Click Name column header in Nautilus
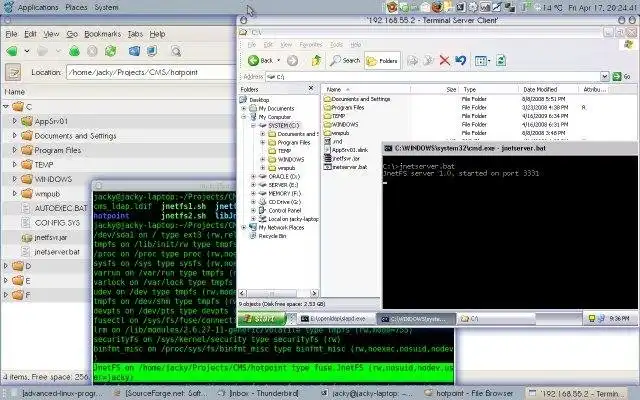640x400 pixels. [118, 92]
